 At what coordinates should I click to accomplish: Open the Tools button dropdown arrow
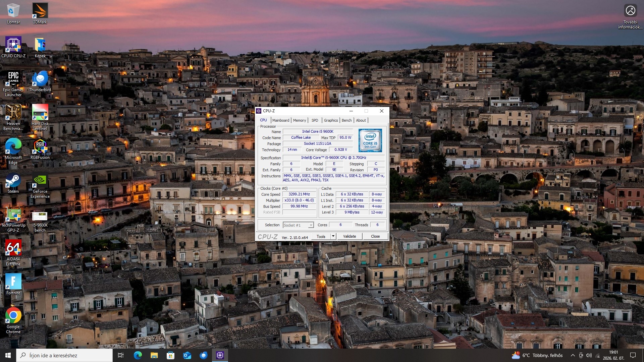point(333,236)
